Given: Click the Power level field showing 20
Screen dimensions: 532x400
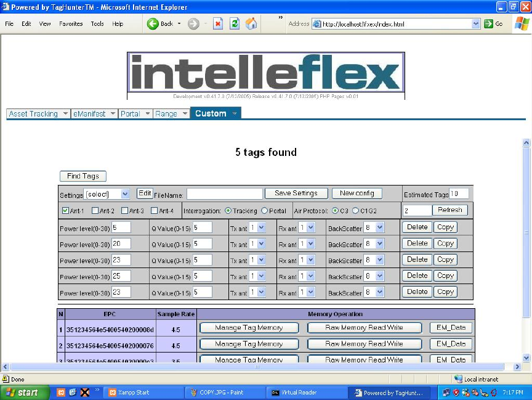Looking at the screenshot, I should (x=121, y=243).
